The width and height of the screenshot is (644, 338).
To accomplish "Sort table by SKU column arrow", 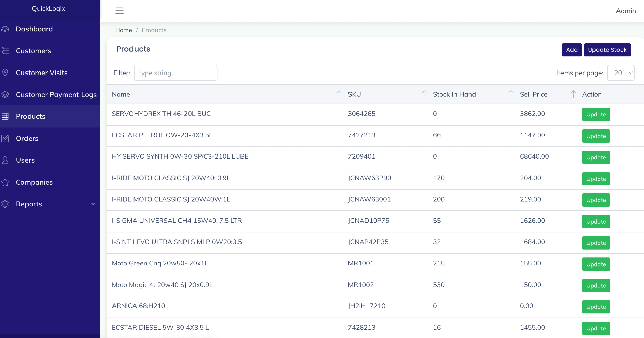I will (424, 94).
